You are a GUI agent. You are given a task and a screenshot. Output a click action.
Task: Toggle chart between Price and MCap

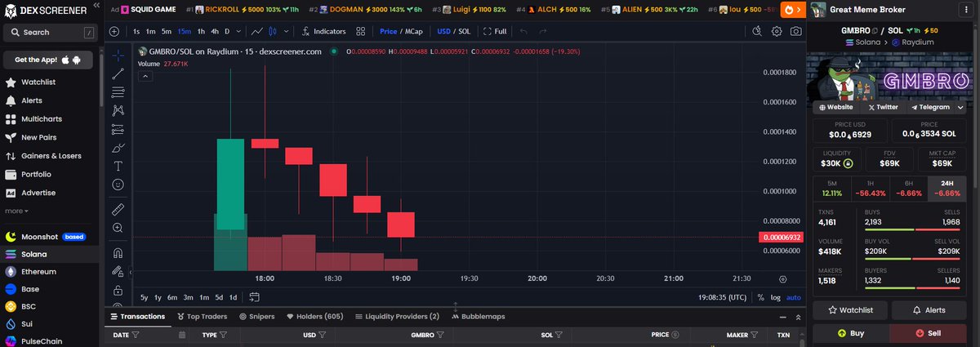tap(400, 31)
